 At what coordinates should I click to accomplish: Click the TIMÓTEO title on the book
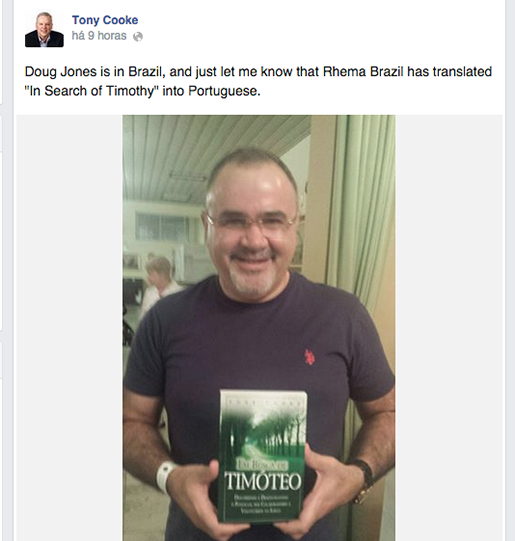[x=263, y=481]
